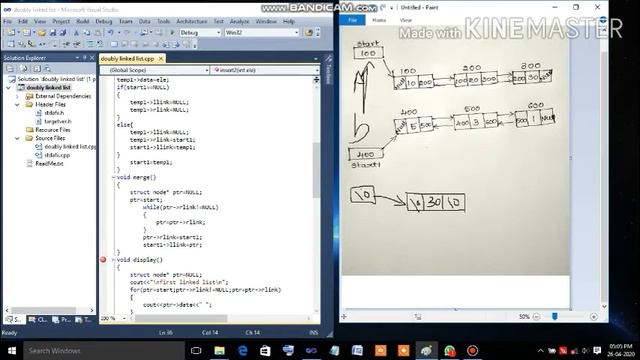Click the Copy icon in the toolbar
This screenshot has width=640, height=360.
(87, 32)
